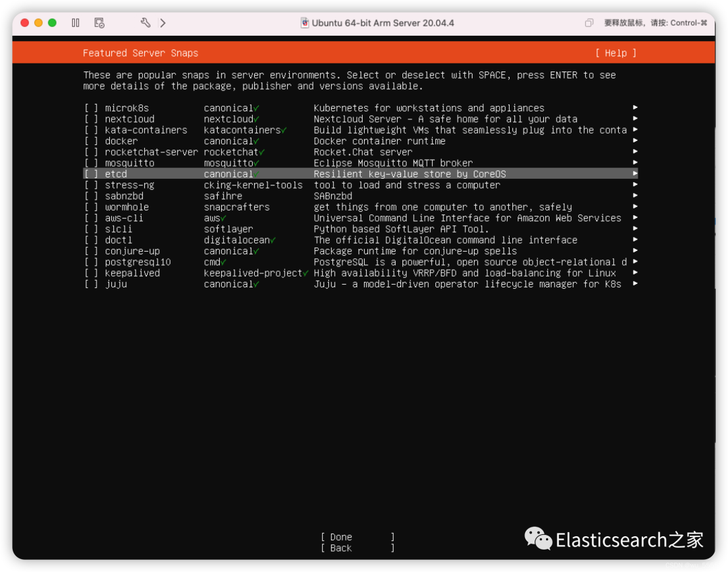Click publisher 'keepalived-project'
Screen dimensions: 728x572
pyautogui.click(x=253, y=273)
